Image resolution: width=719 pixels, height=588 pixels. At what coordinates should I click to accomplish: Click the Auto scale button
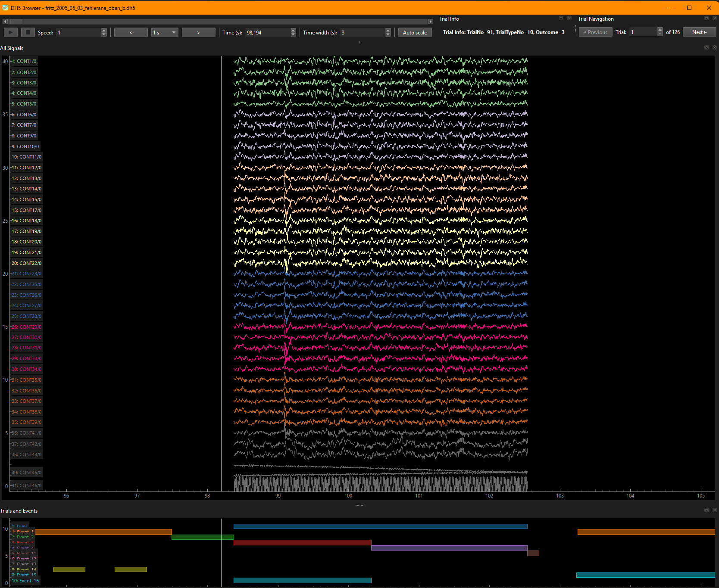tap(415, 32)
